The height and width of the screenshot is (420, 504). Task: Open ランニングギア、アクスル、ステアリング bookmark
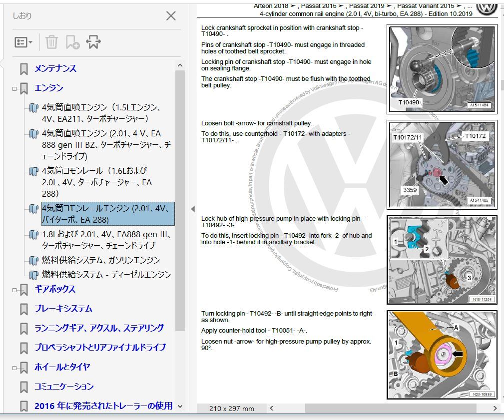pyautogui.click(x=99, y=328)
